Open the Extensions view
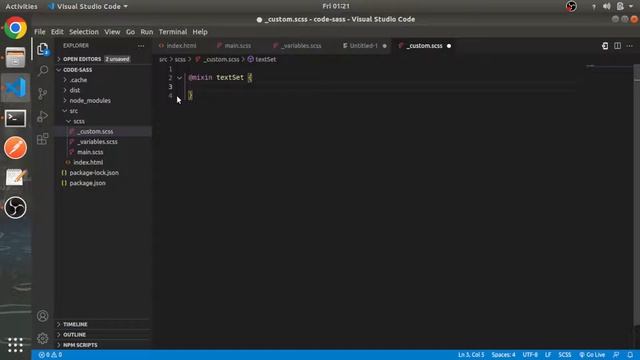This screenshot has width=640, height=360. pos(42,139)
